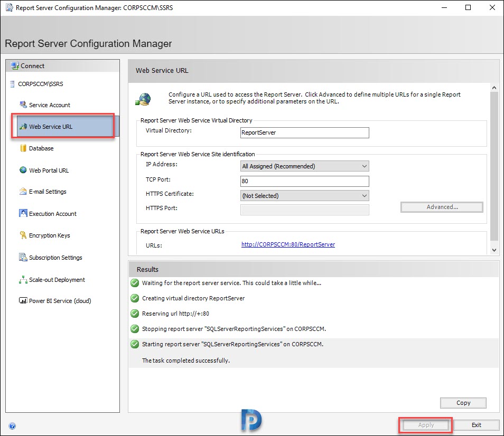Click the HTTPS Port field
The width and height of the screenshot is (504, 436).
[x=304, y=210]
